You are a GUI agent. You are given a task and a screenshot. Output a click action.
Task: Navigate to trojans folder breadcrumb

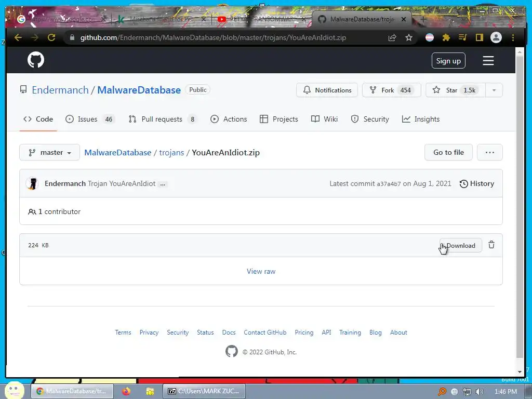point(171,152)
